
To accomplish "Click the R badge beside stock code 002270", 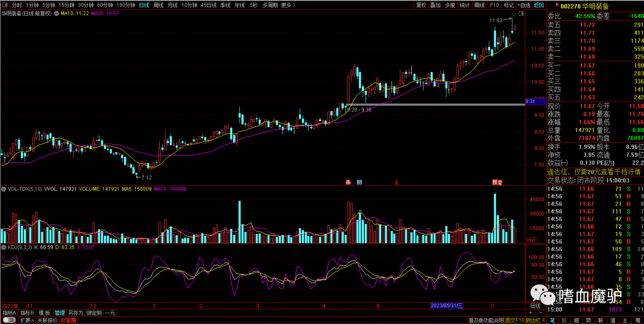I will [x=557, y=5].
